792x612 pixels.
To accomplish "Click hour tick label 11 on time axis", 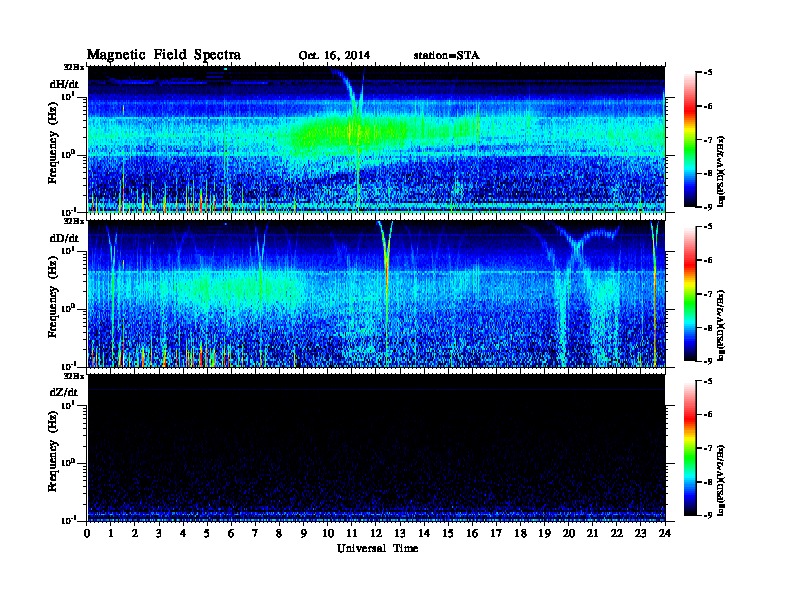I will coord(352,534).
